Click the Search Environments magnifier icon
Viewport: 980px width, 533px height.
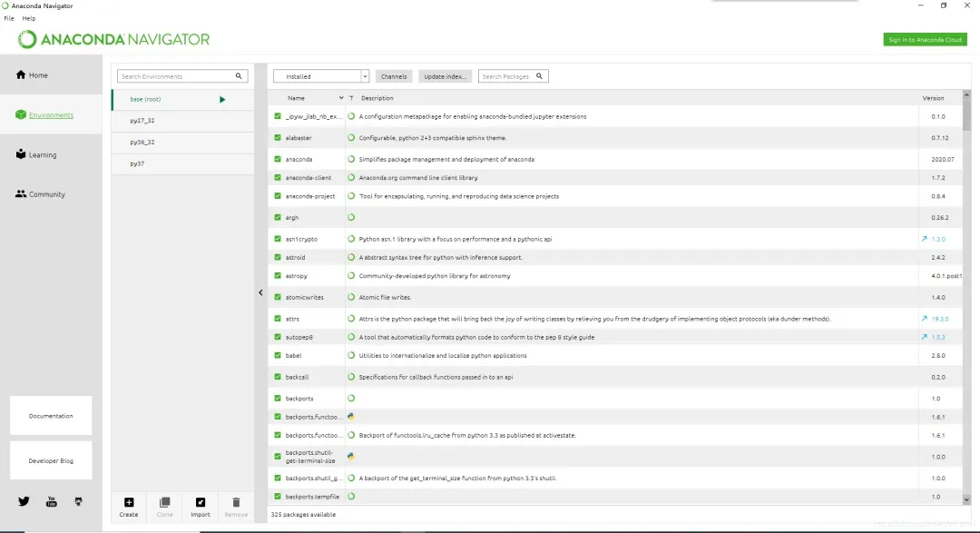(238, 76)
